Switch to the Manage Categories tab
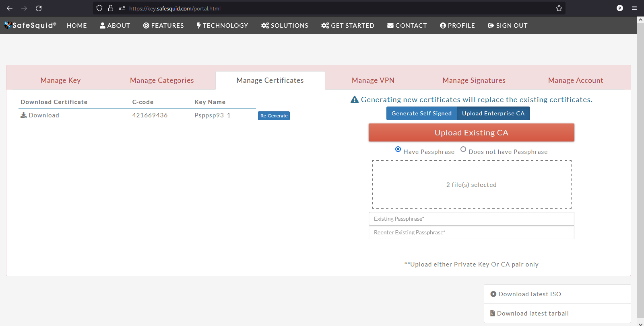This screenshot has height=326, width=644. click(x=162, y=80)
